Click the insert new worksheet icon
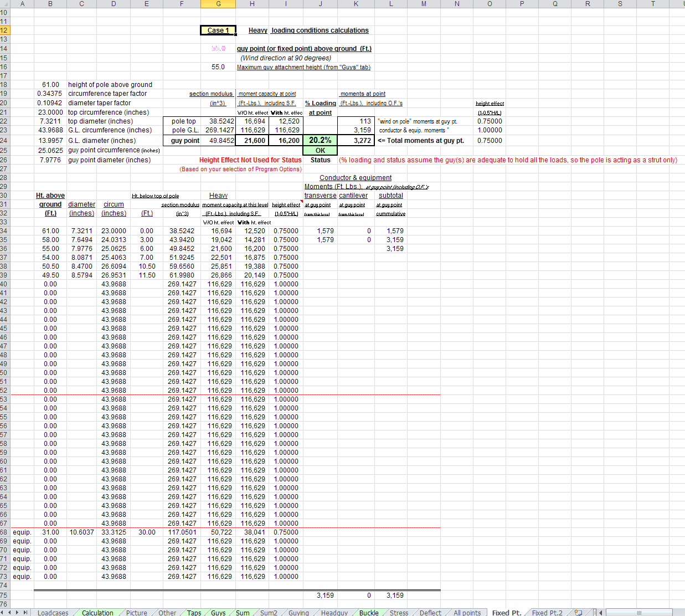 tap(578, 612)
